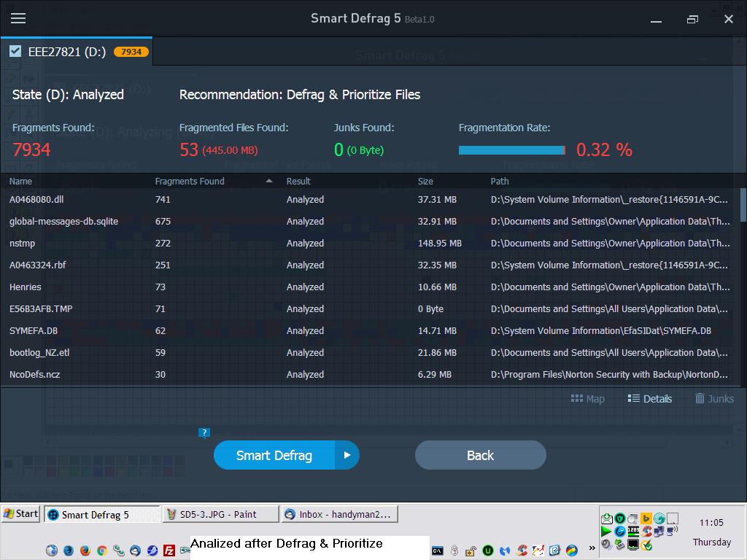Select the global-messages-db.sqlite file row

click(370, 222)
